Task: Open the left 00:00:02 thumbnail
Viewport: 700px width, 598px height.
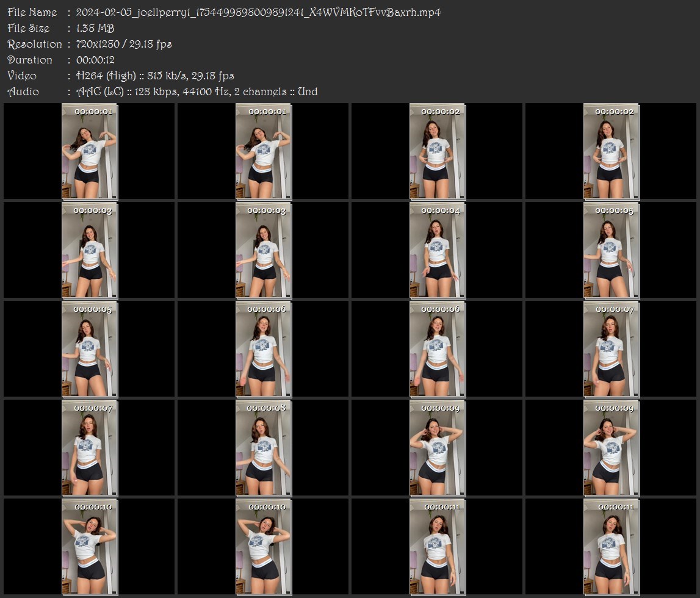Action: pos(438,151)
